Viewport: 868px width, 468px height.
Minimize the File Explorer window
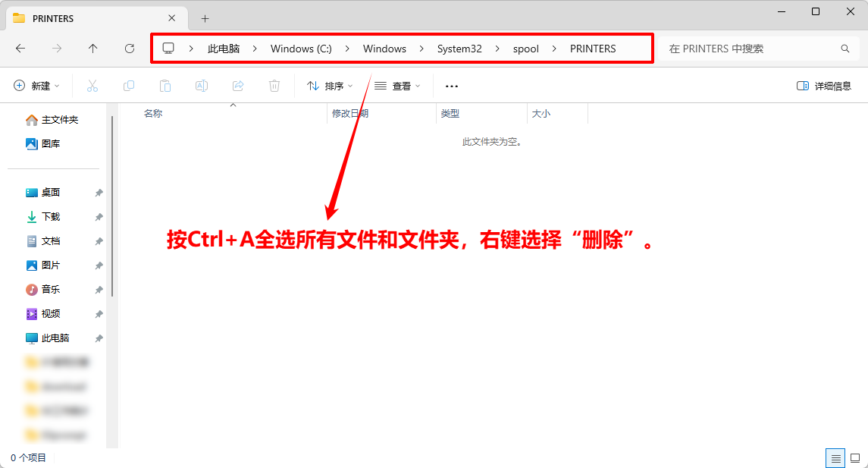coord(782,11)
